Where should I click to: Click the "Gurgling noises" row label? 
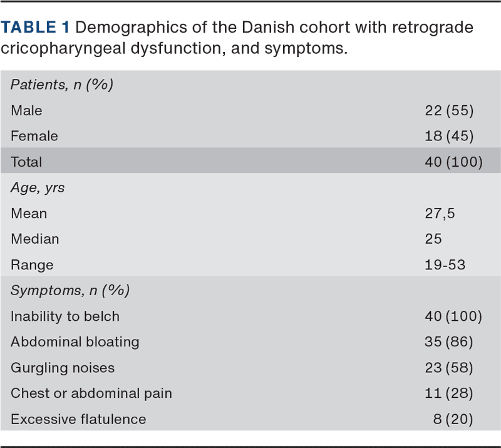(63, 368)
